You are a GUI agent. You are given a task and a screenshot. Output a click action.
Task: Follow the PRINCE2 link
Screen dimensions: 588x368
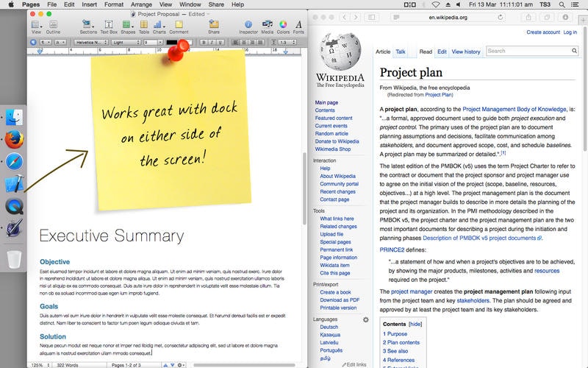click(392, 250)
